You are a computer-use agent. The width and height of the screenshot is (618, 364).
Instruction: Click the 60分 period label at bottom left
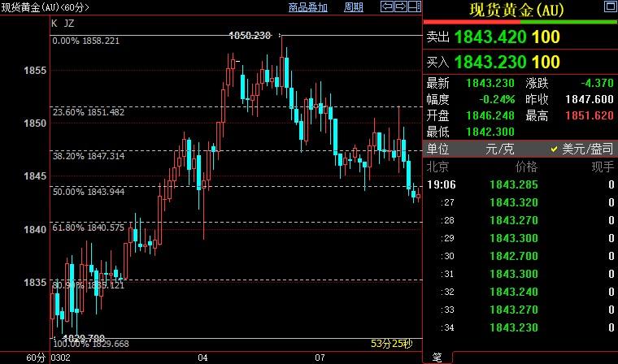point(36,357)
